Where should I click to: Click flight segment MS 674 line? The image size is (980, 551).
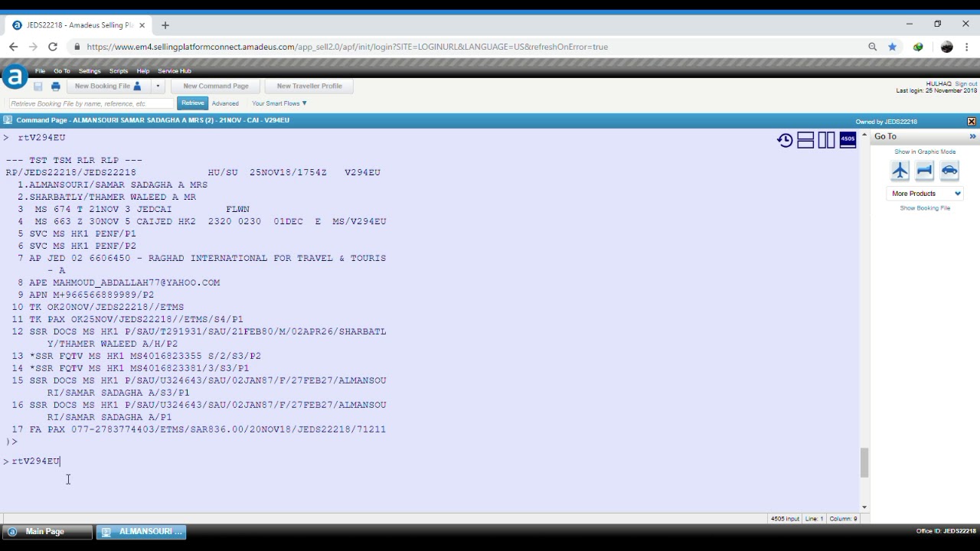tap(133, 209)
